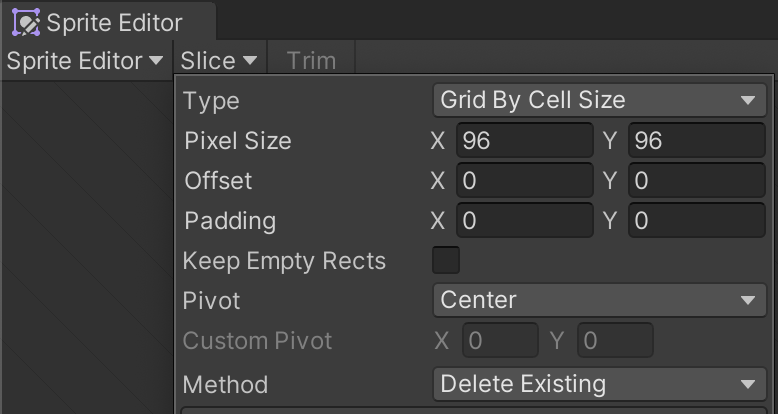
Task: Focus the Offset X input field
Action: (525, 180)
